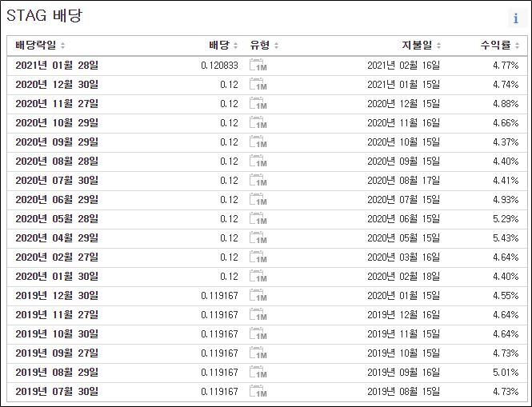Select ex-dividend date 2020년 08월 28일
The height and width of the screenshot is (407, 532).
[x=57, y=161]
